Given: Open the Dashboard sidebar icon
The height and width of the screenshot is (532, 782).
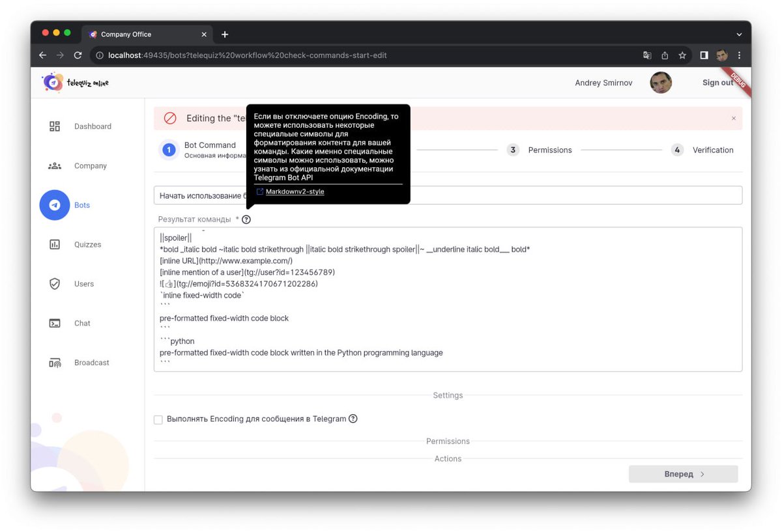Looking at the screenshot, I should [x=55, y=126].
